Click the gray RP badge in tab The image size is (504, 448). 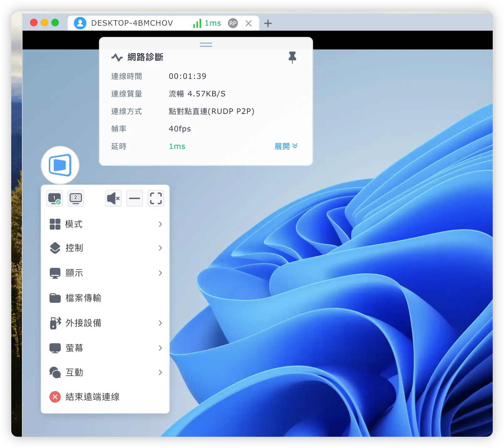click(233, 23)
